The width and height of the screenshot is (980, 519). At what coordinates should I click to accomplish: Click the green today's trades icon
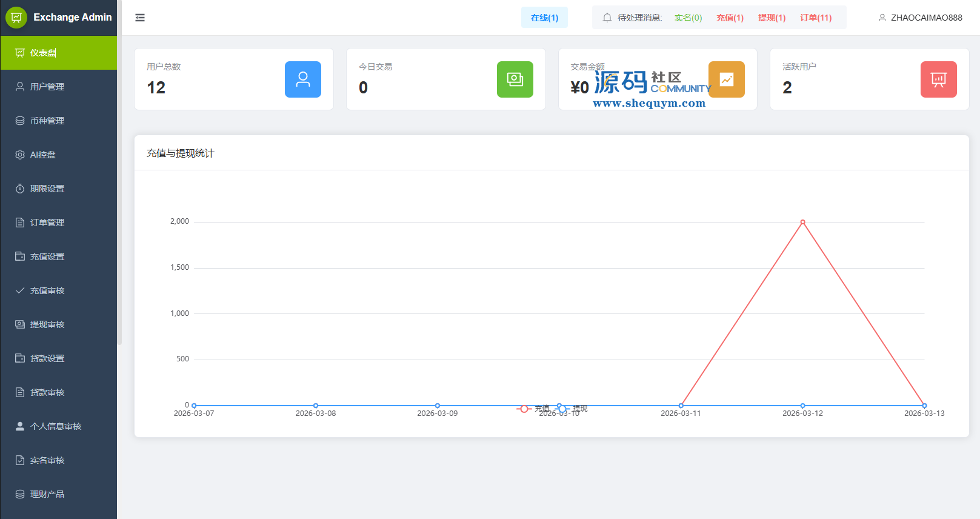(515, 79)
